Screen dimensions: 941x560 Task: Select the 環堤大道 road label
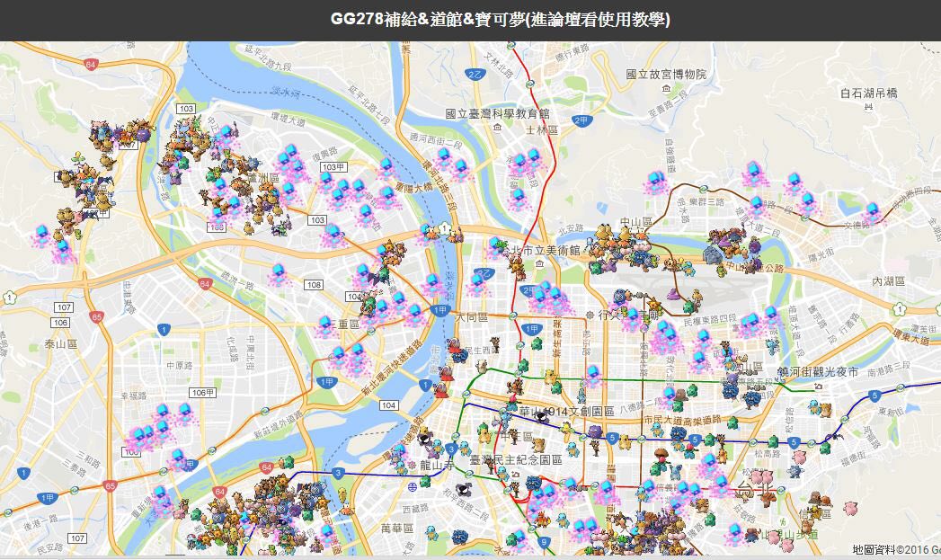pyautogui.click(x=289, y=119)
